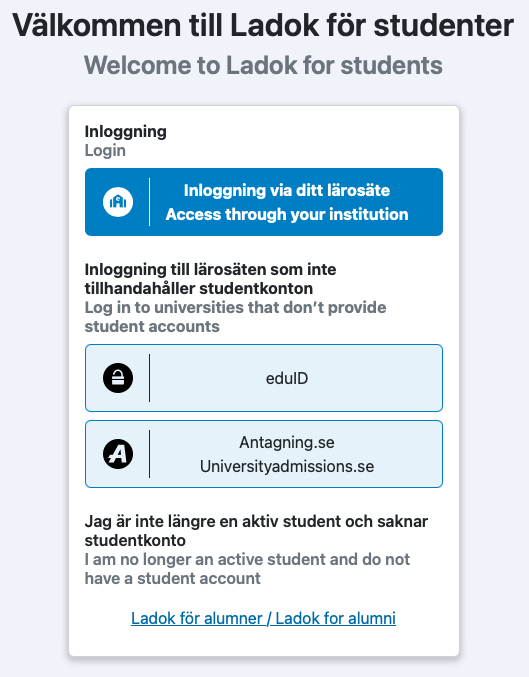The height and width of the screenshot is (677, 529).
Task: Click the 'Antagning.se' text line
Action: [x=287, y=442]
